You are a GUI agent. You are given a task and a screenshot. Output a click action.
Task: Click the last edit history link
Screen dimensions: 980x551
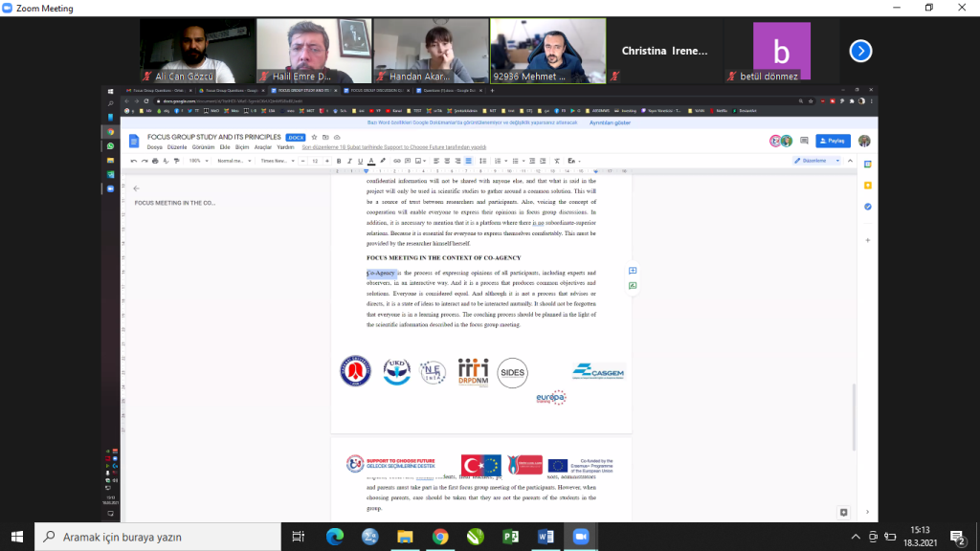(x=393, y=147)
